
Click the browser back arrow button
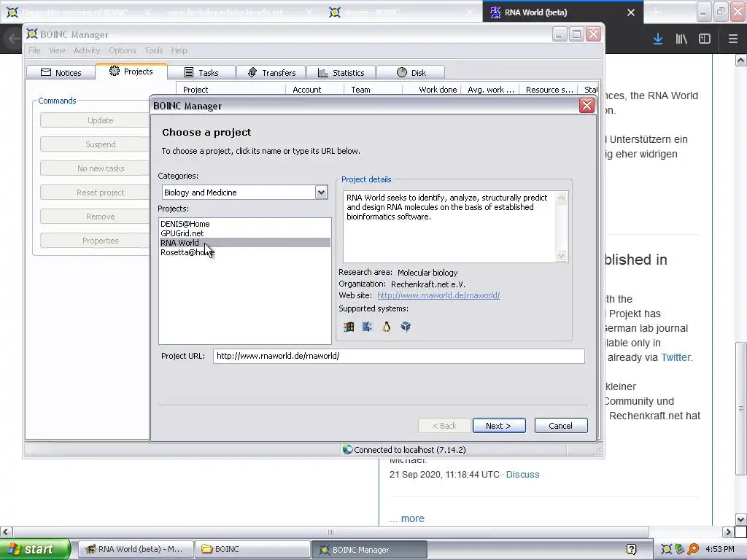point(13,39)
